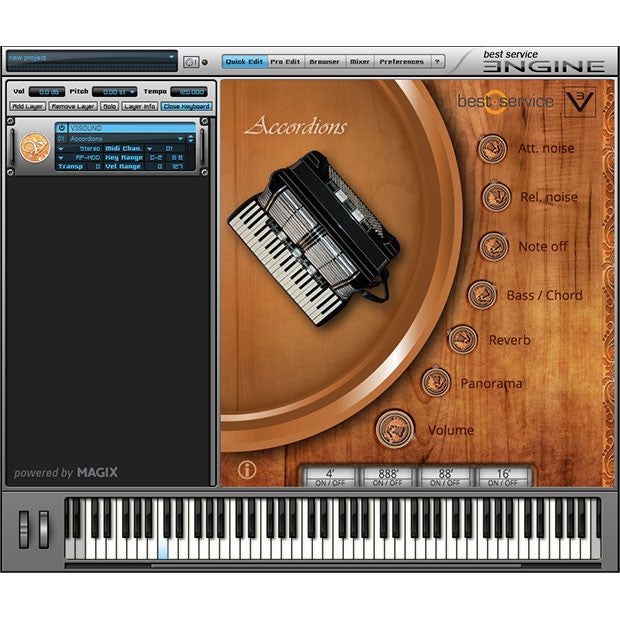The image size is (620, 620).
Task: Click the Tempo value field
Action: click(188, 91)
